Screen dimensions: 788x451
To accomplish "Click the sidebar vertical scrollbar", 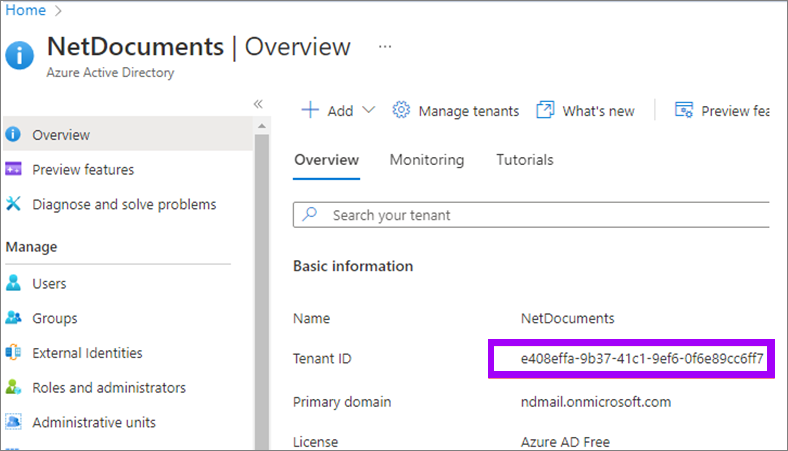I will coord(263,280).
